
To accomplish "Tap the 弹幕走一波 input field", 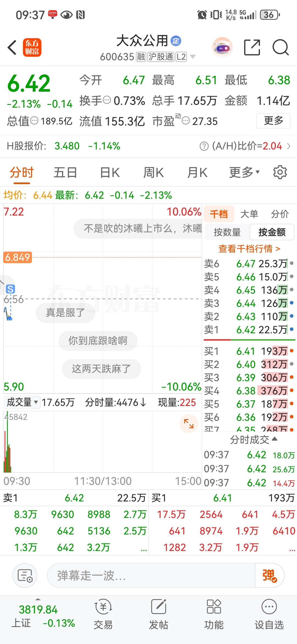I will click(x=151, y=575).
